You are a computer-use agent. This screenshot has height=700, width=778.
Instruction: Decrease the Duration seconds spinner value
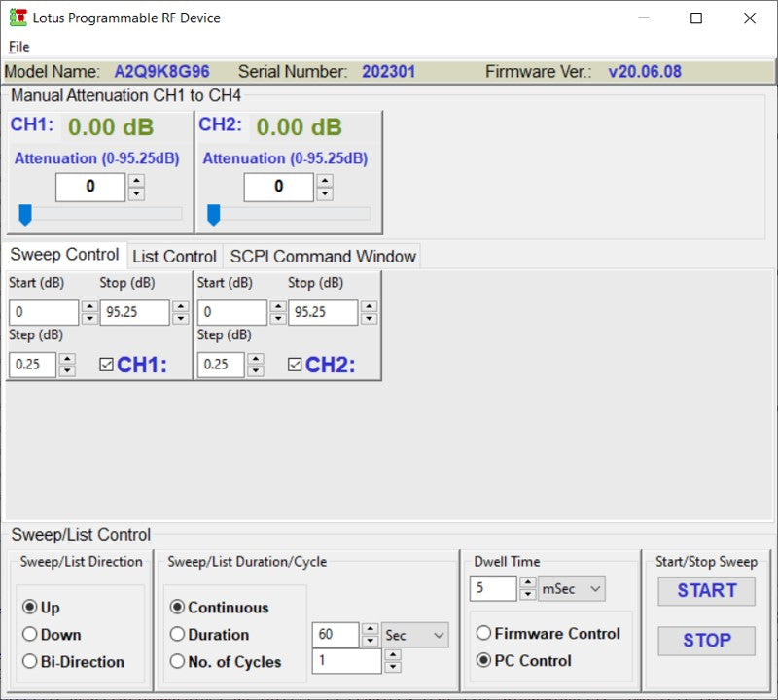tap(371, 642)
